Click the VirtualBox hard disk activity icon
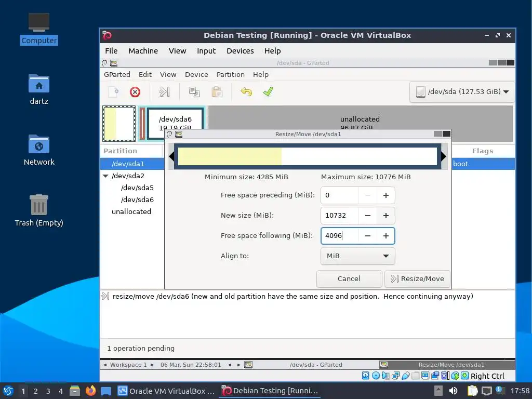The height and width of the screenshot is (399, 532). click(365, 376)
